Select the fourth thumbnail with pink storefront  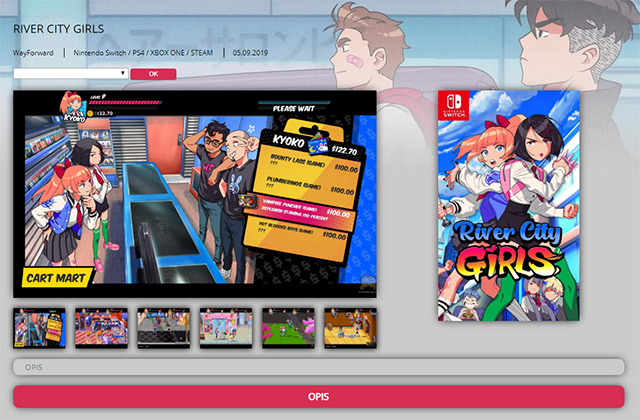[x=226, y=328]
